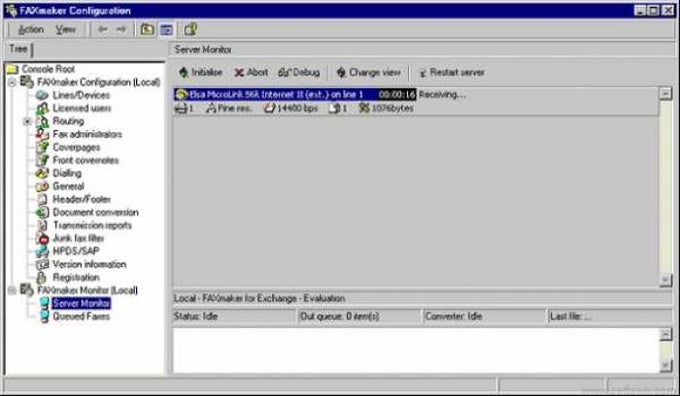Click the Restart server button
Screen dimensions: 680x396
(451, 72)
